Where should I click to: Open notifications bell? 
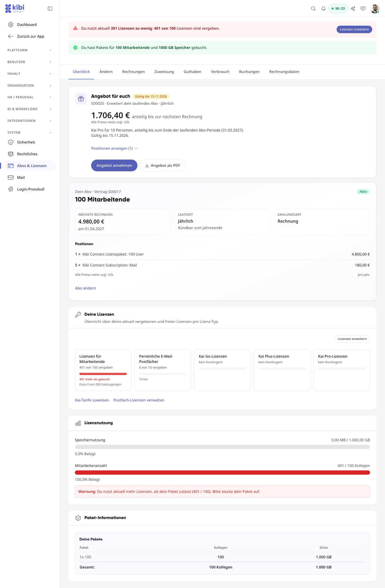[x=324, y=9]
